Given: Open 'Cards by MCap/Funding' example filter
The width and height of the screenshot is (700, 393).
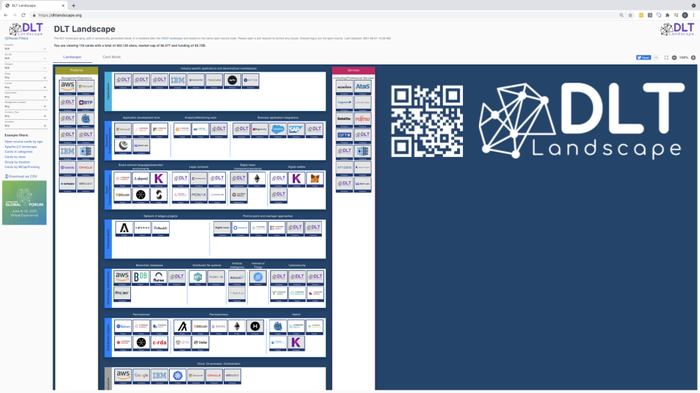Looking at the screenshot, I should [x=22, y=167].
